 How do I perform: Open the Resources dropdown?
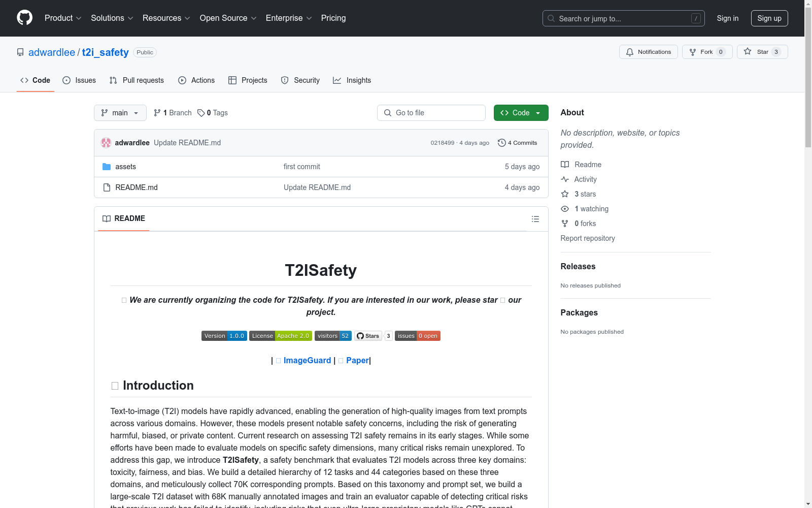click(x=166, y=18)
